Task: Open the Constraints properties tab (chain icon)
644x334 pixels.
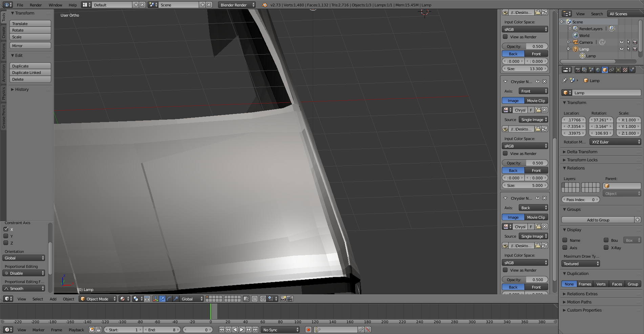Action: point(611,70)
